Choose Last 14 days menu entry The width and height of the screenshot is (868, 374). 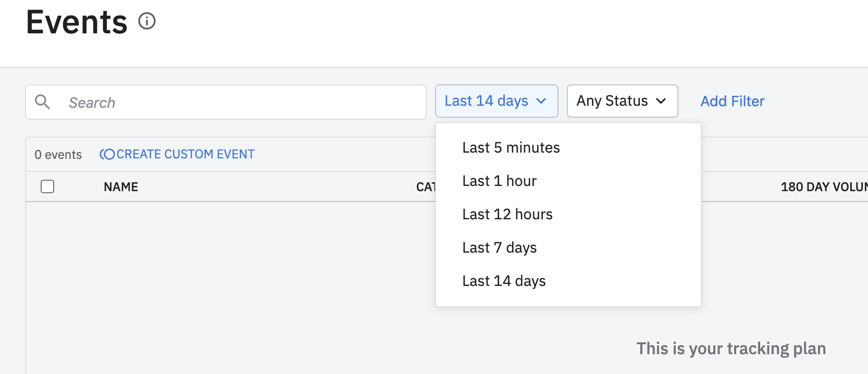[x=504, y=281]
